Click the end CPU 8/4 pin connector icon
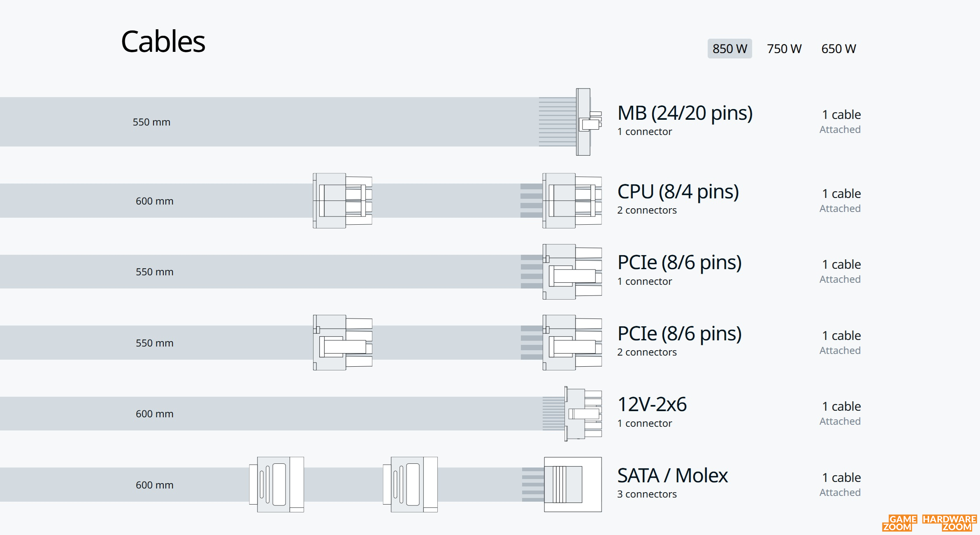The width and height of the screenshot is (980, 535). [x=572, y=201]
